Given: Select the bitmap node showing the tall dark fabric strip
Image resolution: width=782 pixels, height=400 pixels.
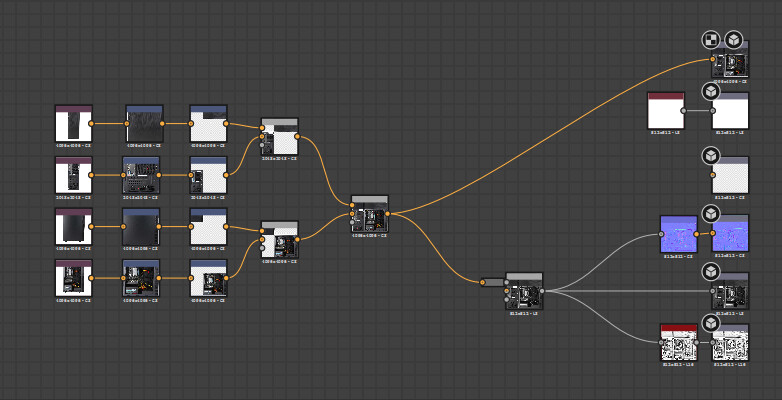Looking at the screenshot, I should coord(74,123).
